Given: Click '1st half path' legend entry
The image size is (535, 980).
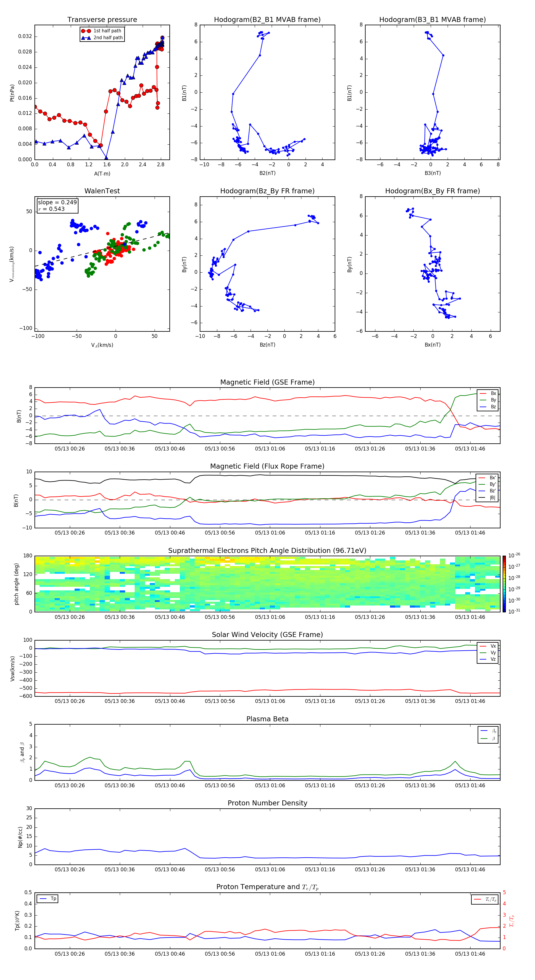Looking at the screenshot, I should (102, 31).
